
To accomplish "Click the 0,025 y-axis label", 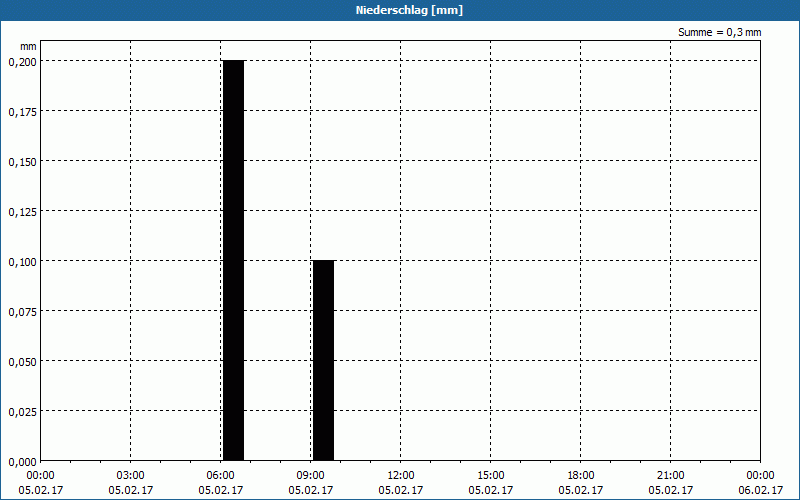I will (22, 412).
